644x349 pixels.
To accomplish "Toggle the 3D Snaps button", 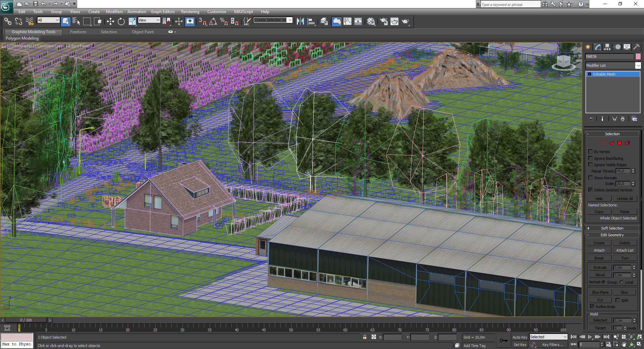I will (x=202, y=21).
